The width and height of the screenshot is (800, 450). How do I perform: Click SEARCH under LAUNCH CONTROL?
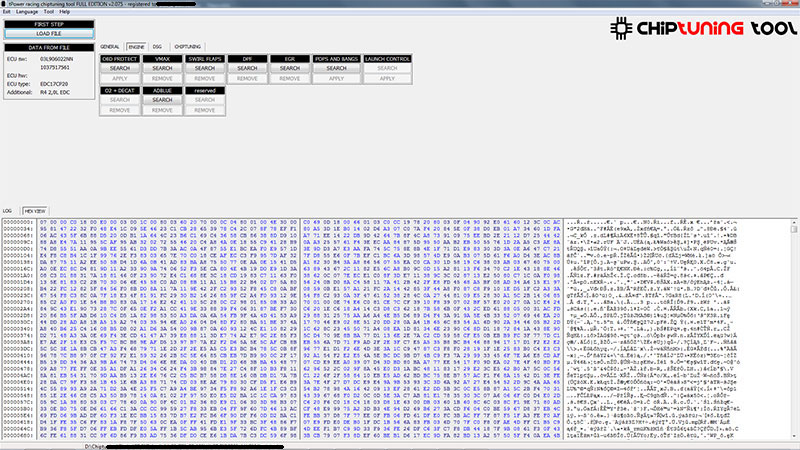tap(387, 68)
